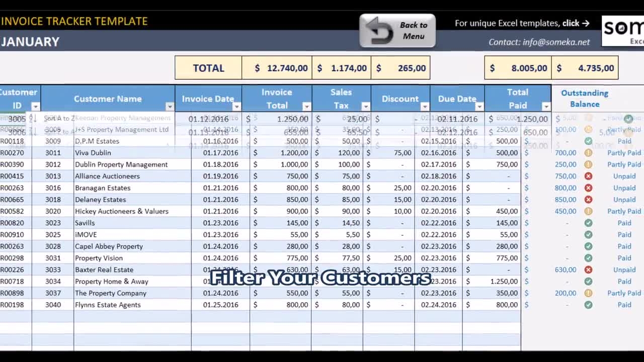Click the Partly Paid icon for The Property Company
Screen dimensions: 644x362
[588, 293]
